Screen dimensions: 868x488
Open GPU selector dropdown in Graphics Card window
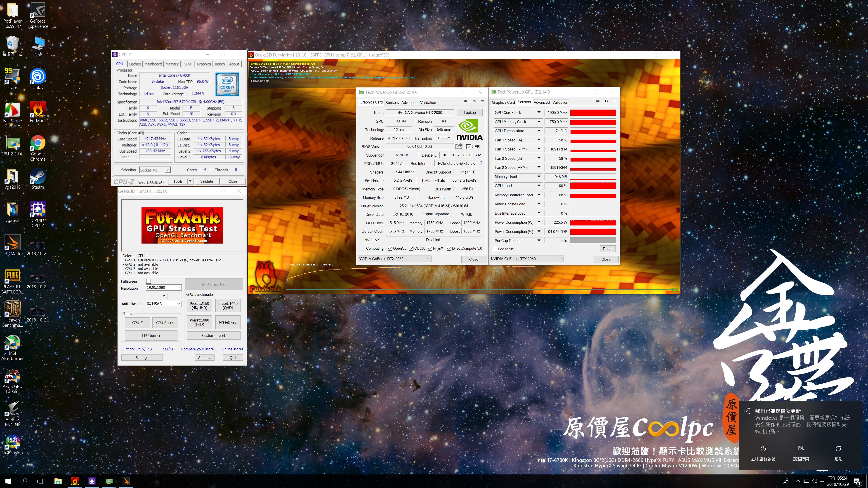pos(394,259)
